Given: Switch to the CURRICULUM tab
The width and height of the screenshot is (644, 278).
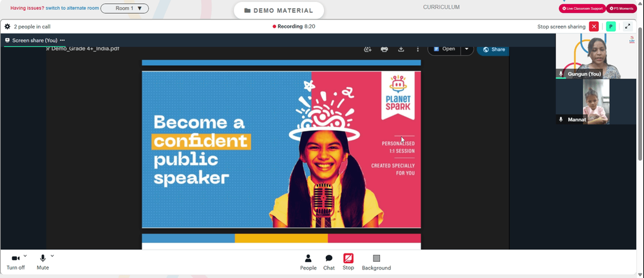Looking at the screenshot, I should coord(442,7).
